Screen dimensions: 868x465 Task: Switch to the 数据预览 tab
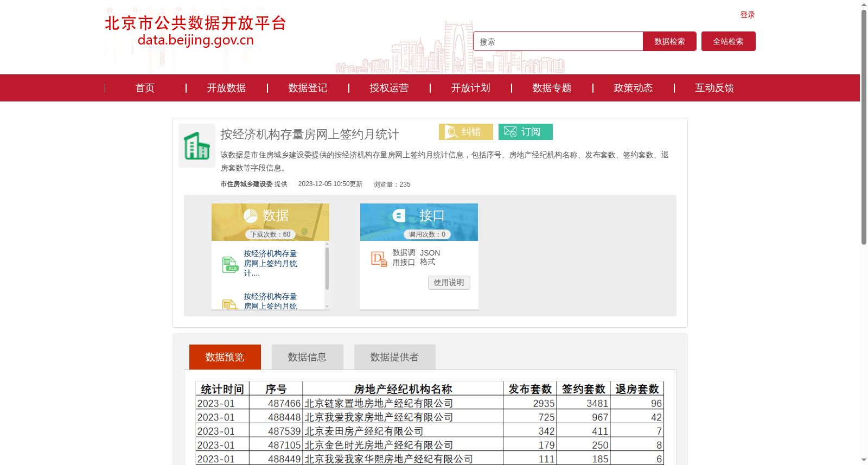(225, 357)
